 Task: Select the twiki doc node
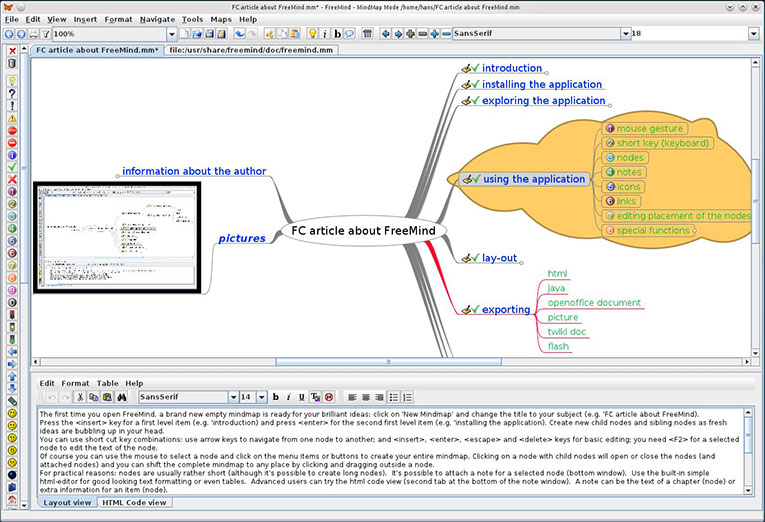566,332
